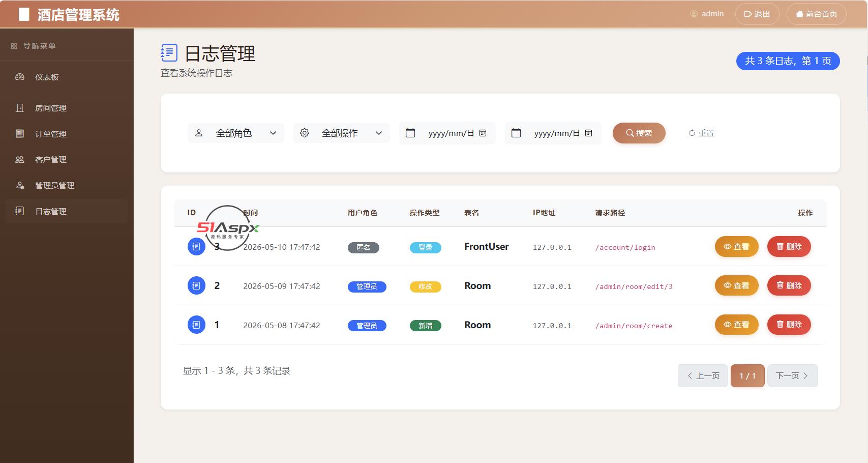
Task: Click the blue log icon in row 2
Action: coord(196,285)
